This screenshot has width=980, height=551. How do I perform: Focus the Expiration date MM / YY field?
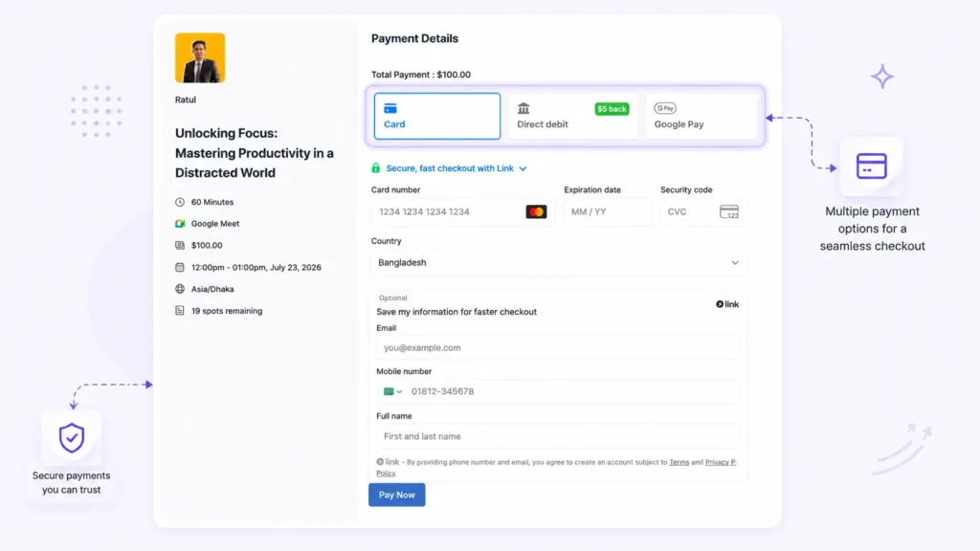(608, 211)
